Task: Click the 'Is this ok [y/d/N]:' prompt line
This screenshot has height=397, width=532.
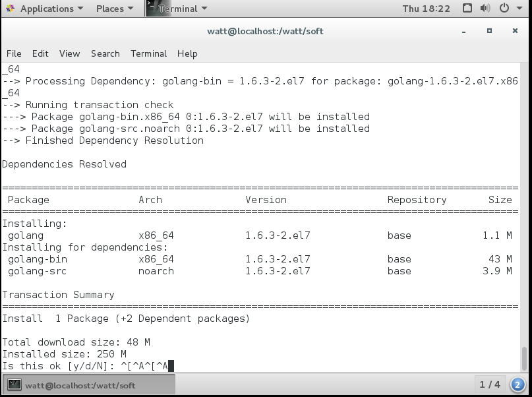Action: (88, 366)
